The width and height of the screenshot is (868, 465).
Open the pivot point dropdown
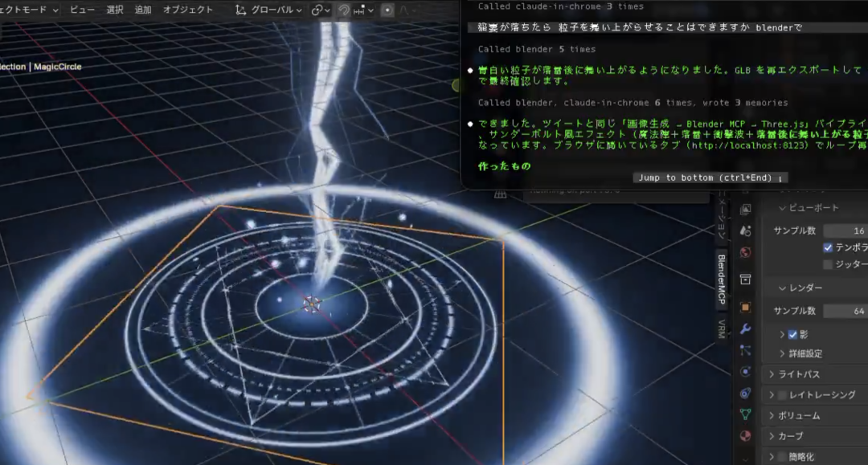321,10
